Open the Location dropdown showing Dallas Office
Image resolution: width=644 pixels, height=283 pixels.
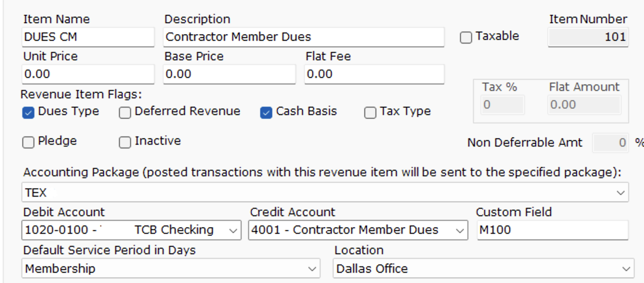pos(483,269)
